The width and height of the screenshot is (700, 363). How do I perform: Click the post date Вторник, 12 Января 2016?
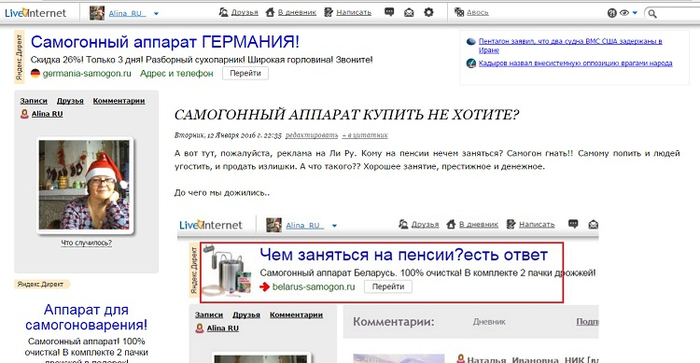pyautogui.click(x=228, y=135)
